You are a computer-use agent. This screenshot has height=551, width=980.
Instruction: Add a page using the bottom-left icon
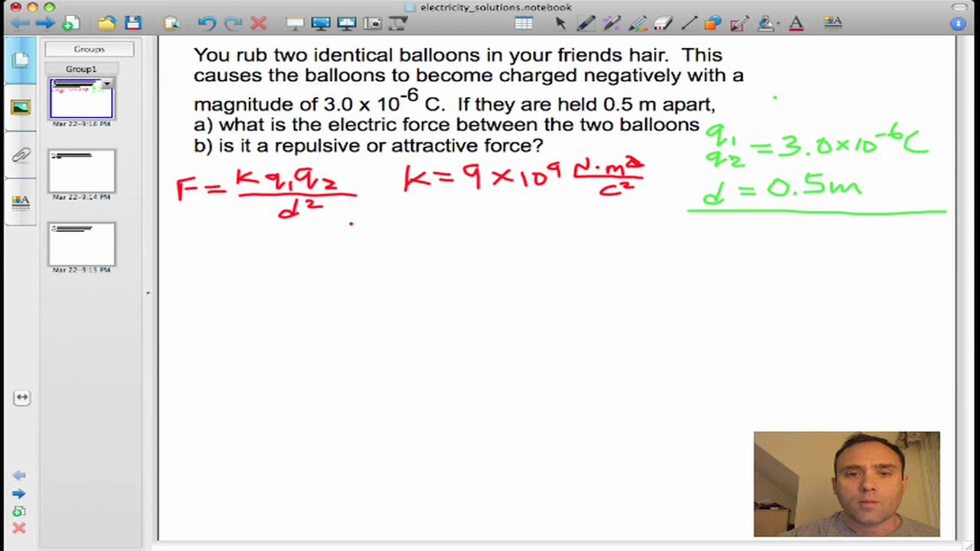coord(19,511)
